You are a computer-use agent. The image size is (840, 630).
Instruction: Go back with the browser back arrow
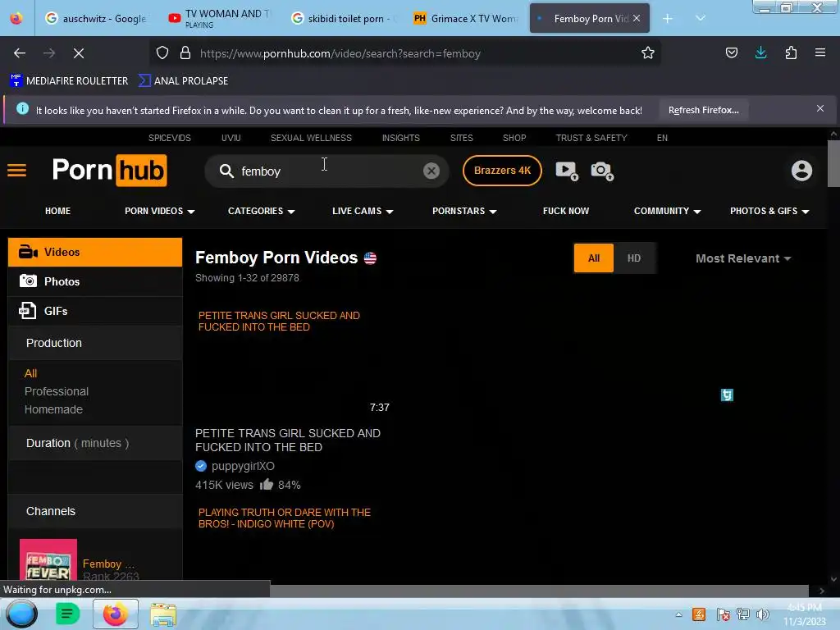click(x=20, y=53)
